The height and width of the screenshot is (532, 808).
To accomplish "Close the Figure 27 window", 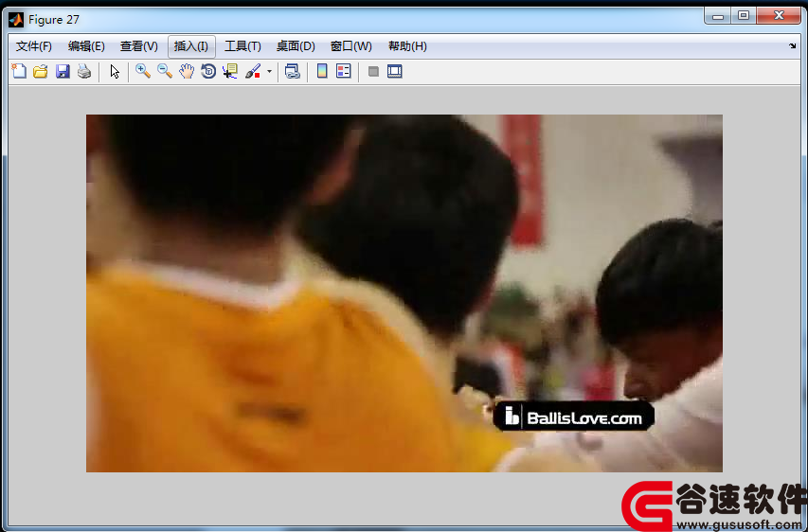I will pos(779,16).
